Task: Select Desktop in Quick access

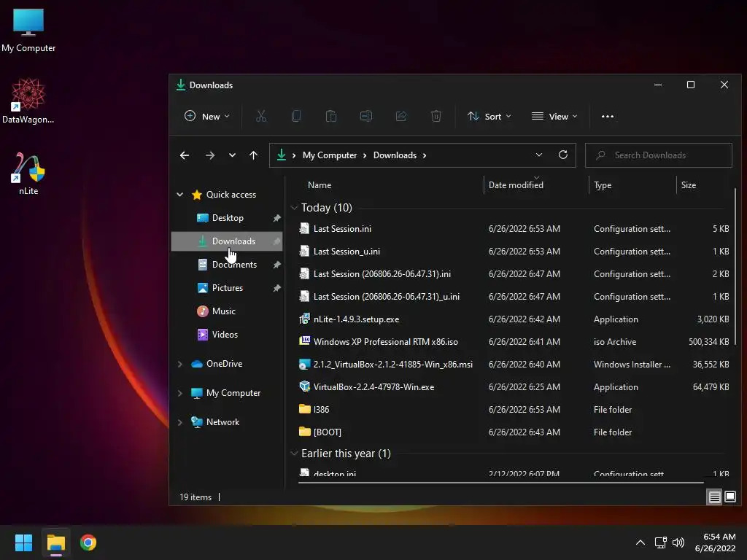Action: [x=227, y=217]
